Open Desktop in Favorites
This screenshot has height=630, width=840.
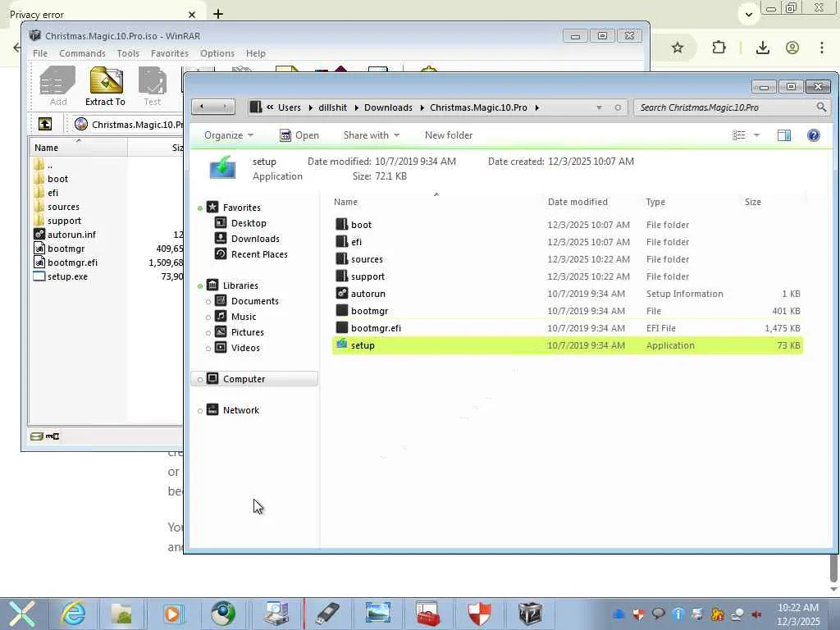point(248,223)
